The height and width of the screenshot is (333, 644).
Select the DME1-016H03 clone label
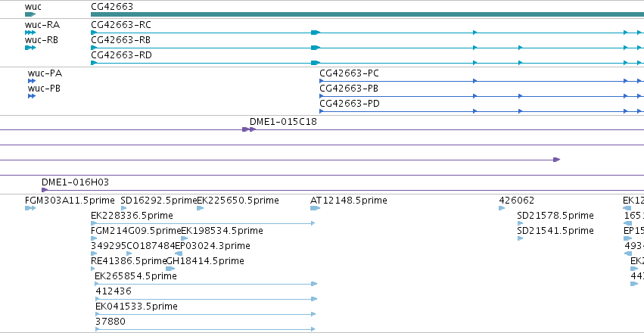pyautogui.click(x=75, y=182)
